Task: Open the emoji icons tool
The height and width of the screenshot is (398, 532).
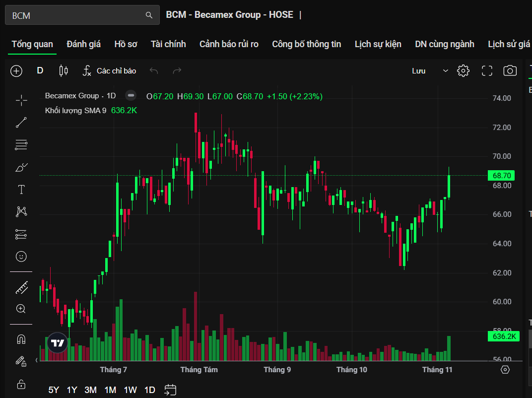Action: pyautogui.click(x=21, y=257)
